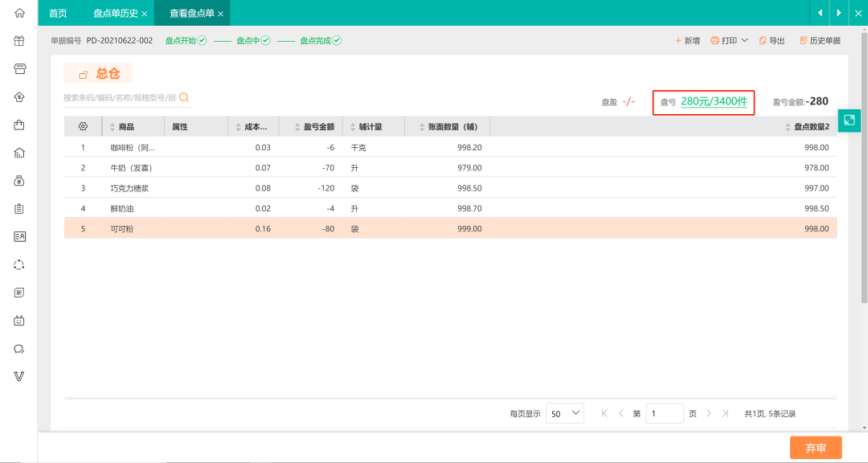The image size is (868, 463).
Task: Click the page number input field
Action: (x=665, y=413)
